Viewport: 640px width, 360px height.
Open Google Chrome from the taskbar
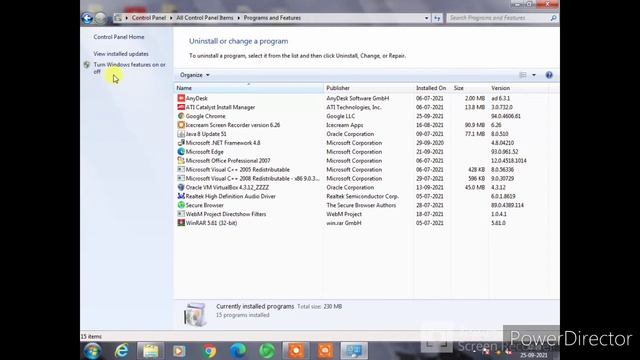pos(209,351)
